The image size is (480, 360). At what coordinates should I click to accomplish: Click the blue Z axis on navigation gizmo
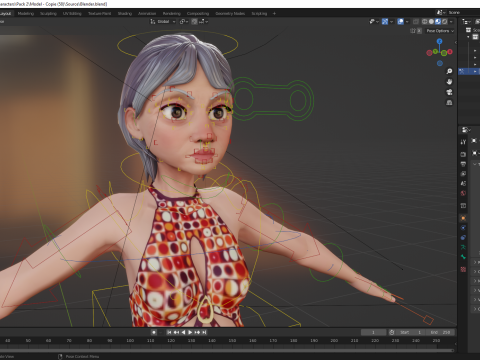(440, 41)
